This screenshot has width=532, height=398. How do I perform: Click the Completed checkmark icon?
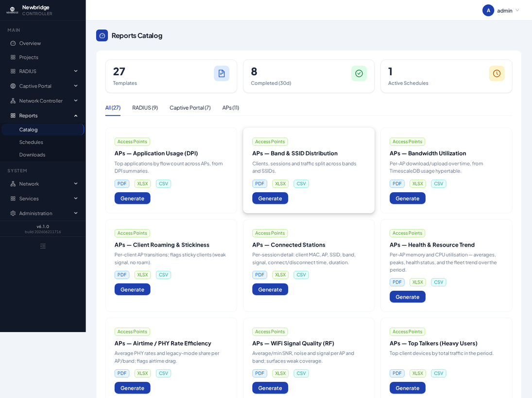pyautogui.click(x=359, y=74)
